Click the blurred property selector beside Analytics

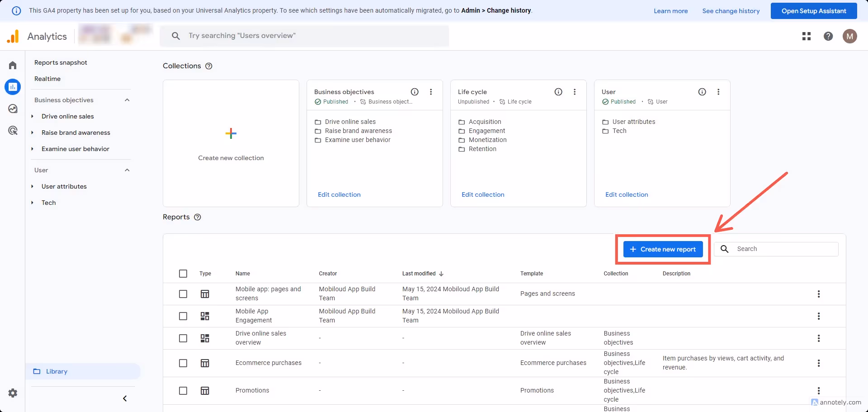pyautogui.click(x=115, y=35)
